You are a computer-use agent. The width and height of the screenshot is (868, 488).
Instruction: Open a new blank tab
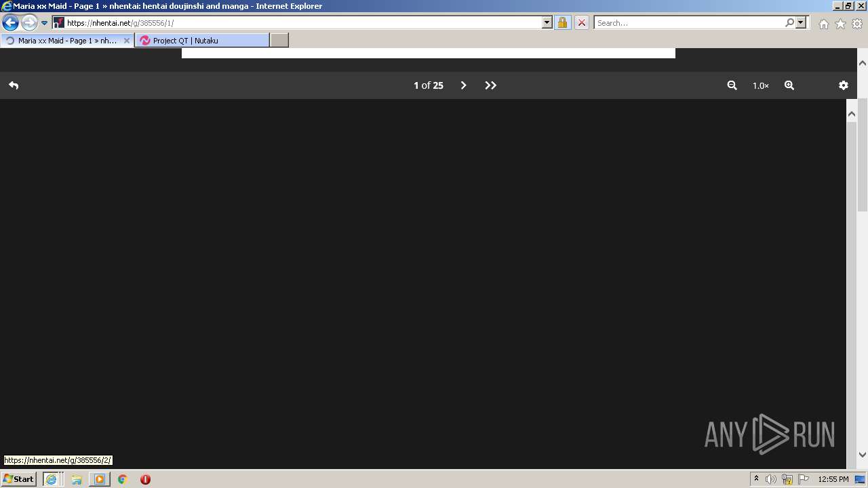point(279,41)
